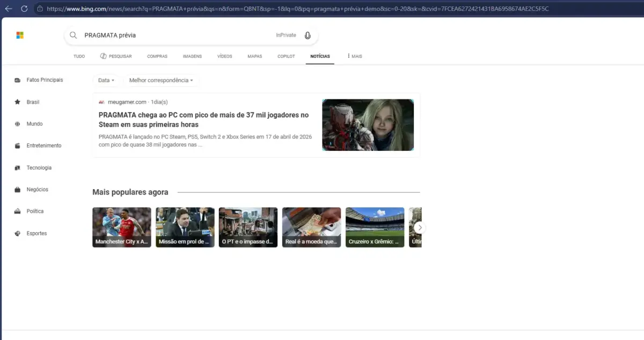Click the Política sidebar icon
Screen dimensions: 644x340
(17, 211)
